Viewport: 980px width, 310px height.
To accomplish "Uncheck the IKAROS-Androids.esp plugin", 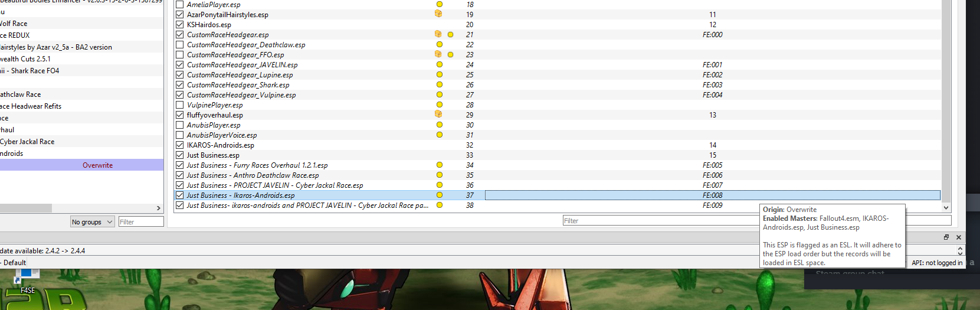I will click(180, 145).
